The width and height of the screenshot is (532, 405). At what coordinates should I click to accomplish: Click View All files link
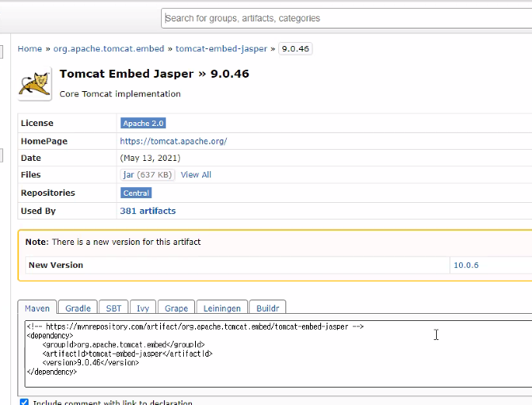tap(196, 174)
